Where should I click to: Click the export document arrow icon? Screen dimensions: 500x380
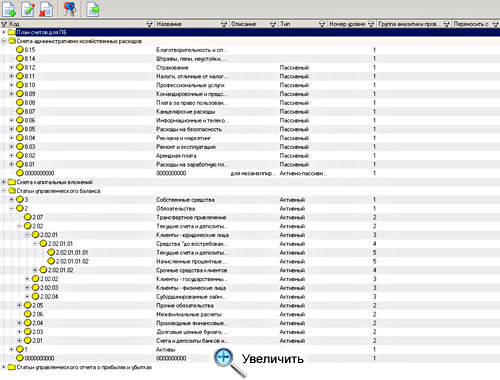(x=93, y=9)
